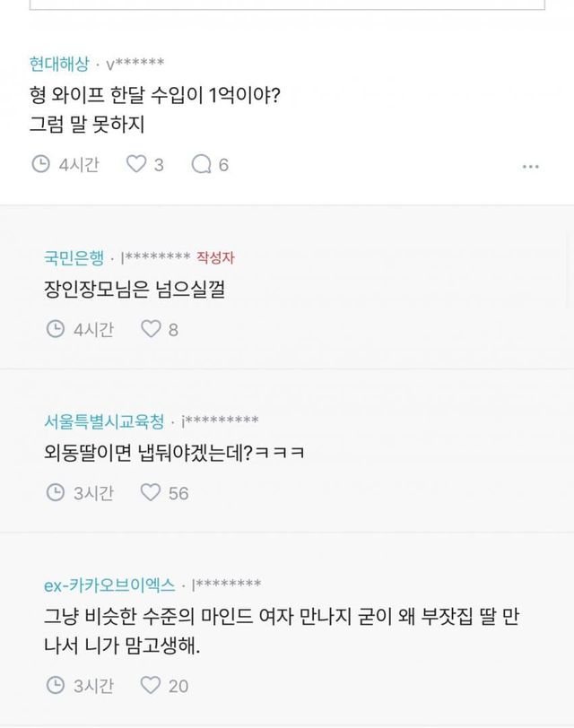Click clock icon on ex-카카오브이엑스 reply

coord(56,685)
